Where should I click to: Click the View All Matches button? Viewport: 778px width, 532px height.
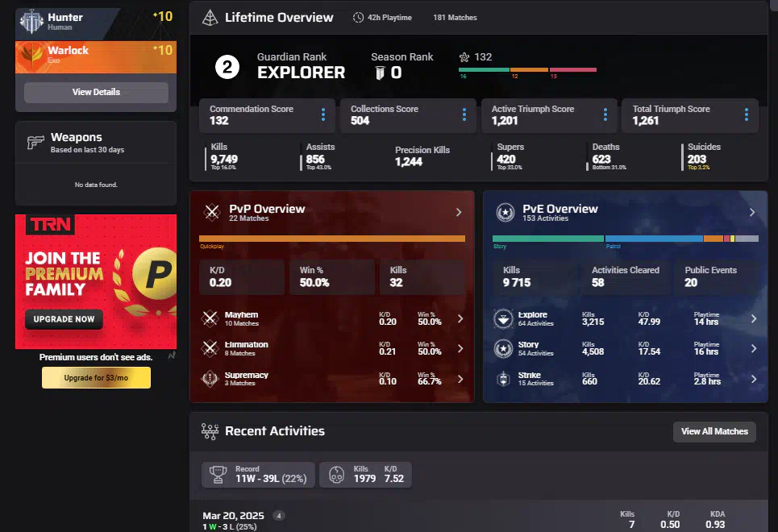pyautogui.click(x=714, y=431)
